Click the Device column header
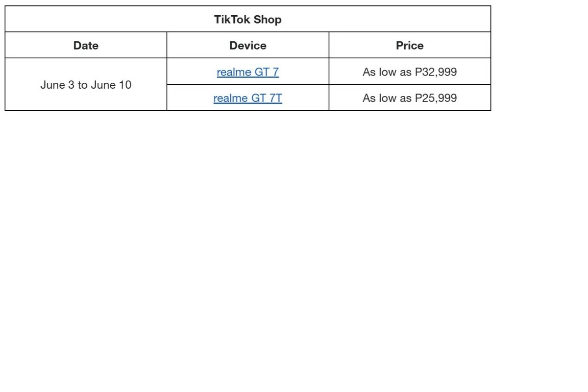Screen dimensions: 588x392 [x=247, y=46]
